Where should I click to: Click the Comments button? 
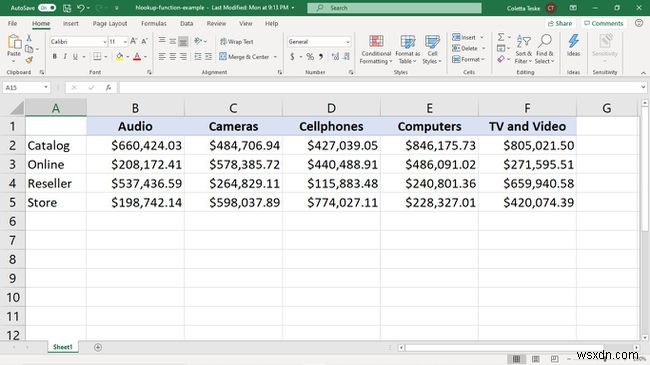[x=604, y=23]
